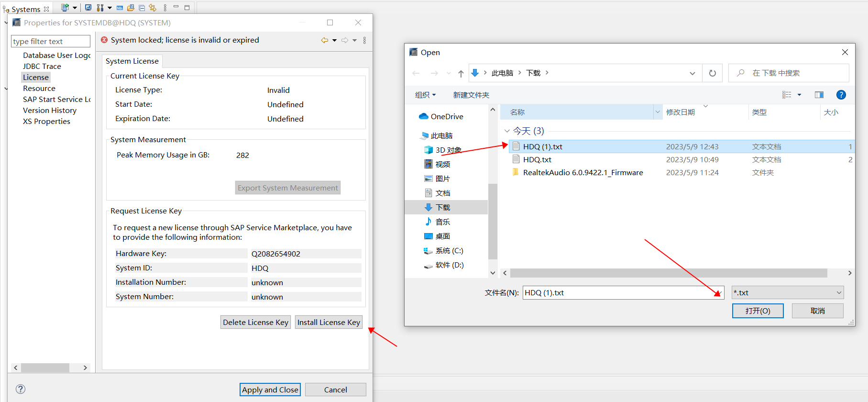Screen dimensions: 868x402
Task: Open the Add System dropdown arrow
Action: point(75,8)
